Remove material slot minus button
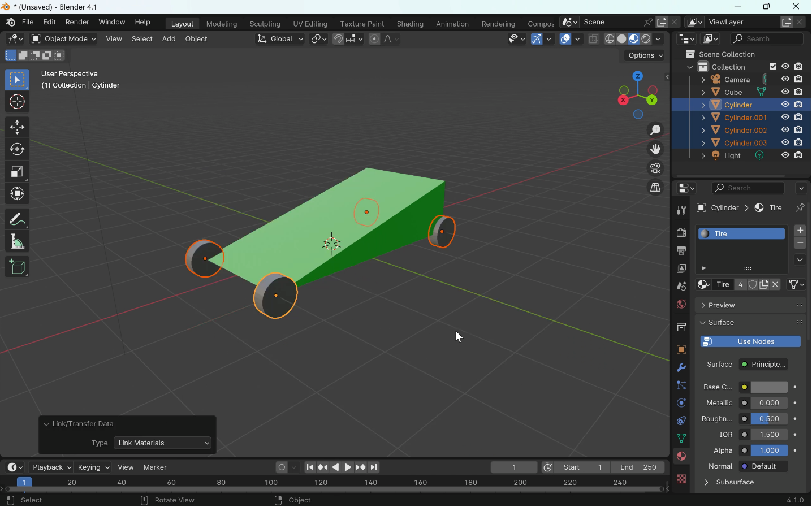 click(801, 244)
